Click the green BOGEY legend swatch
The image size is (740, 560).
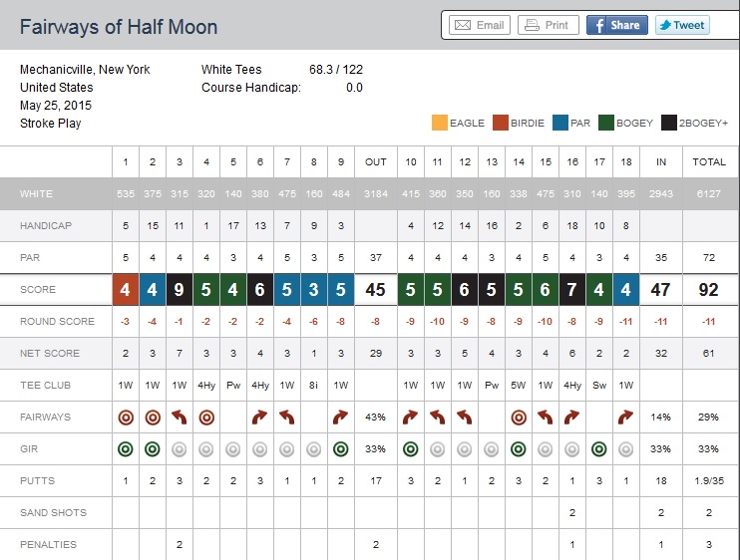(x=607, y=124)
